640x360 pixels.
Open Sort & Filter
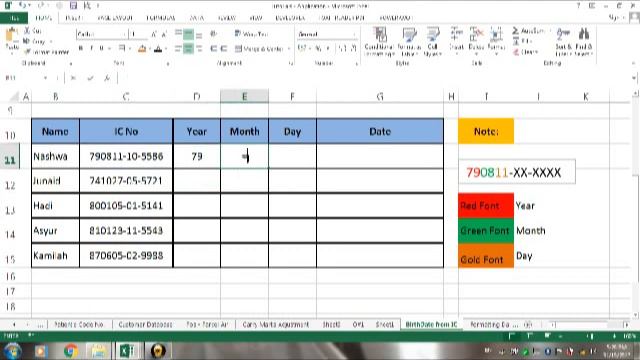[x=564, y=42]
